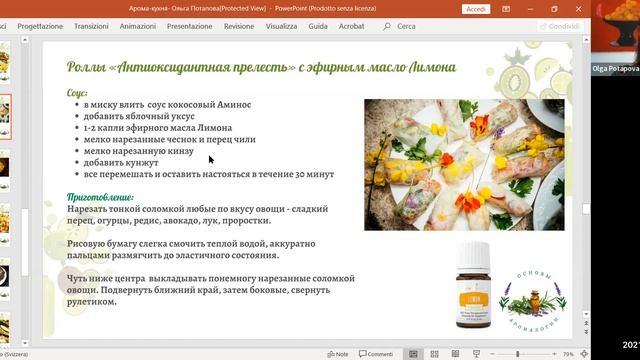
Task: Open the Progettazione ribbon tab
Action: click(x=40, y=26)
